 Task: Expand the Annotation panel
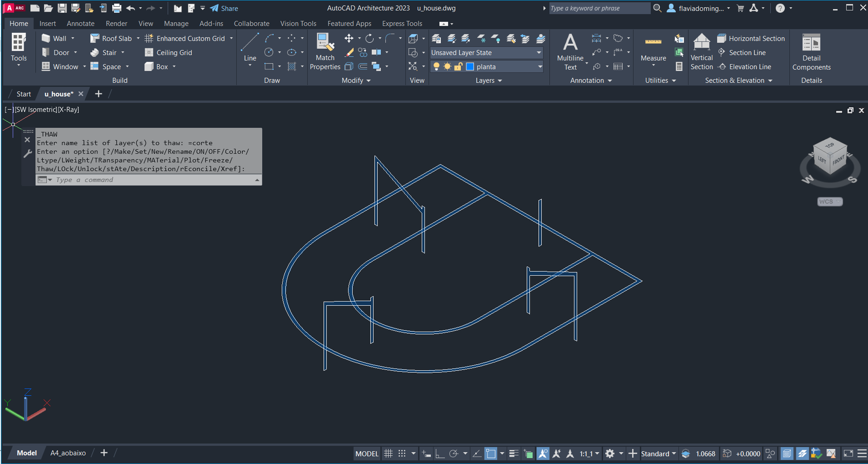click(591, 81)
